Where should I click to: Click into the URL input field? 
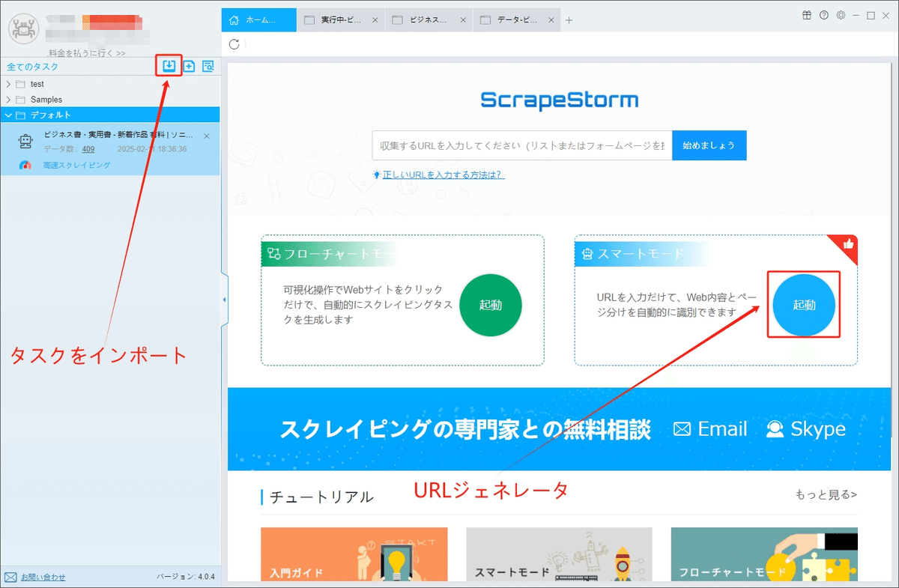tap(521, 145)
